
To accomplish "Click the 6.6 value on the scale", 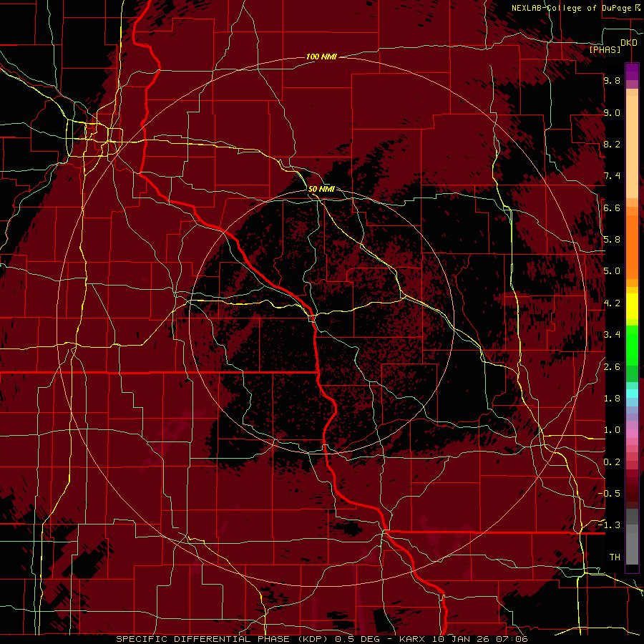I will 612,208.
